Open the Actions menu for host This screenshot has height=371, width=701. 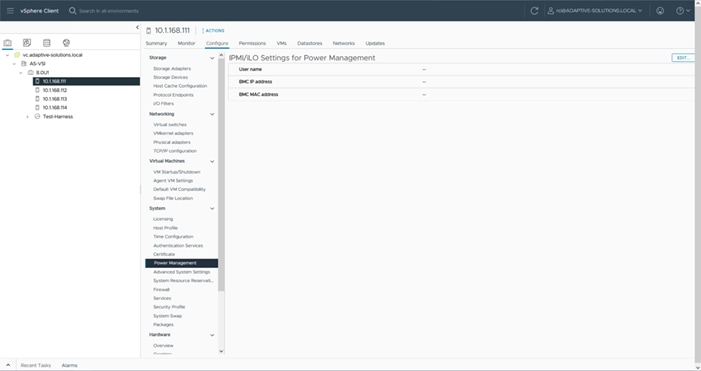tap(213, 31)
